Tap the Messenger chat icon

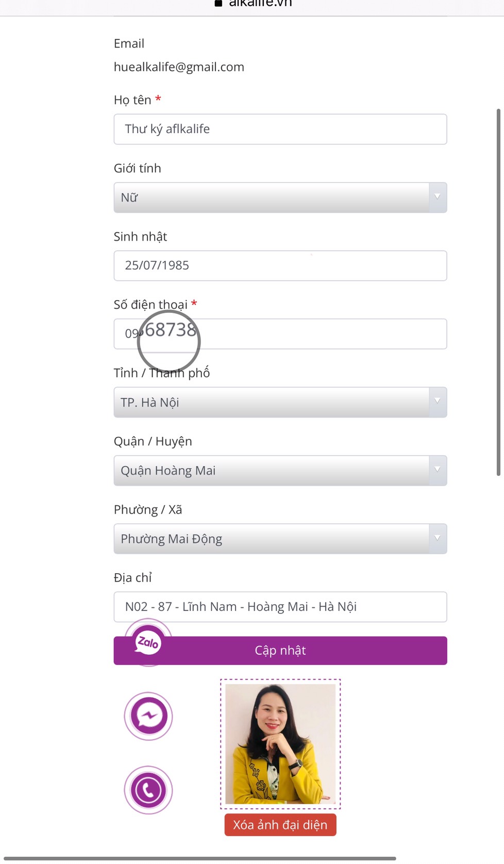click(148, 716)
